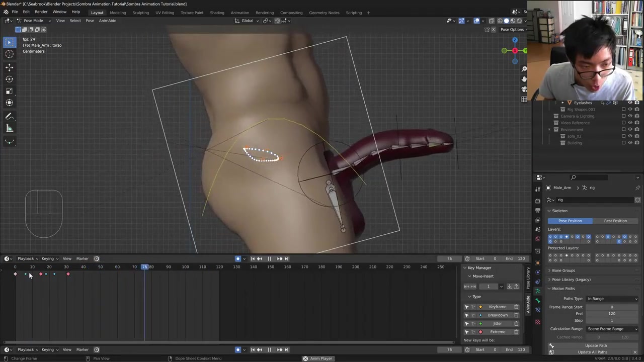Select the Cursor tool

[9, 54]
